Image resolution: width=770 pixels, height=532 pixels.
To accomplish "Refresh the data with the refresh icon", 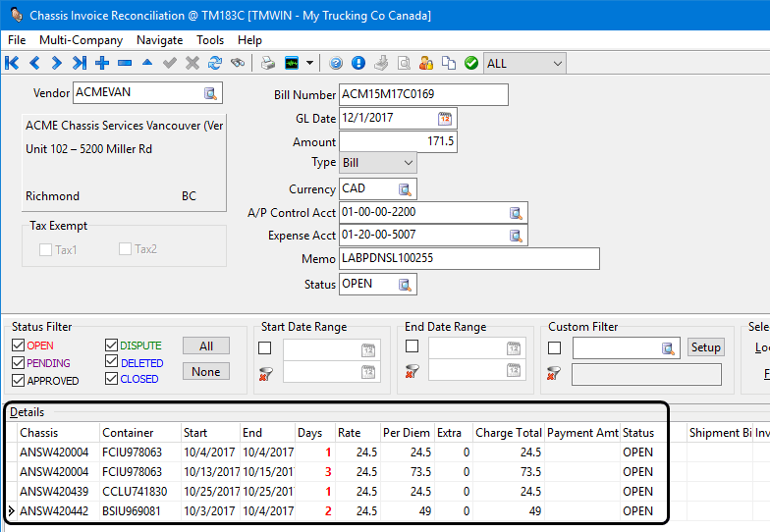I will pyautogui.click(x=215, y=63).
